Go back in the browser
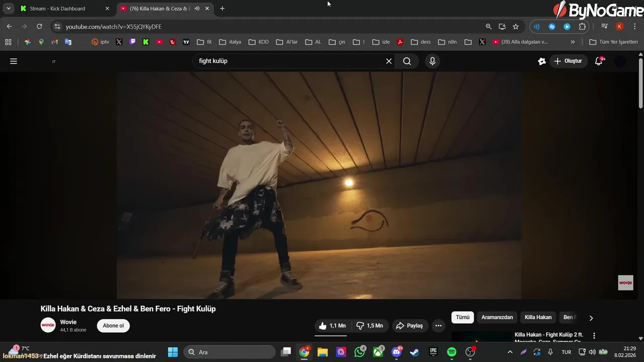Viewport: 644px width, 362px height. coord(9,27)
